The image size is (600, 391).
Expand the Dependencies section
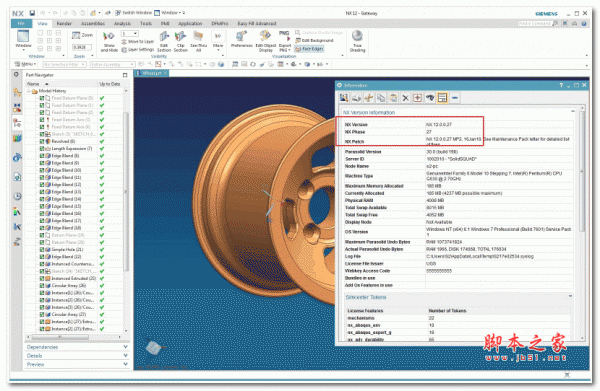[x=77, y=347]
